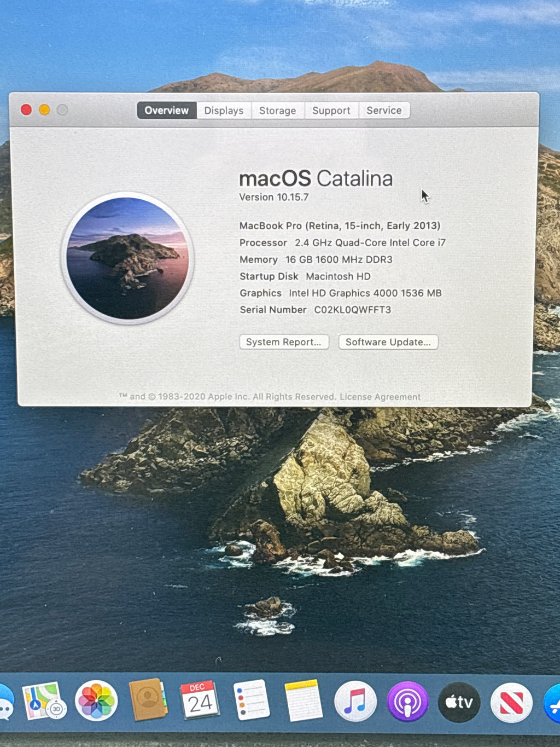The image size is (560, 747).
Task: Minimize window with the yellow button
Action: click(44, 110)
